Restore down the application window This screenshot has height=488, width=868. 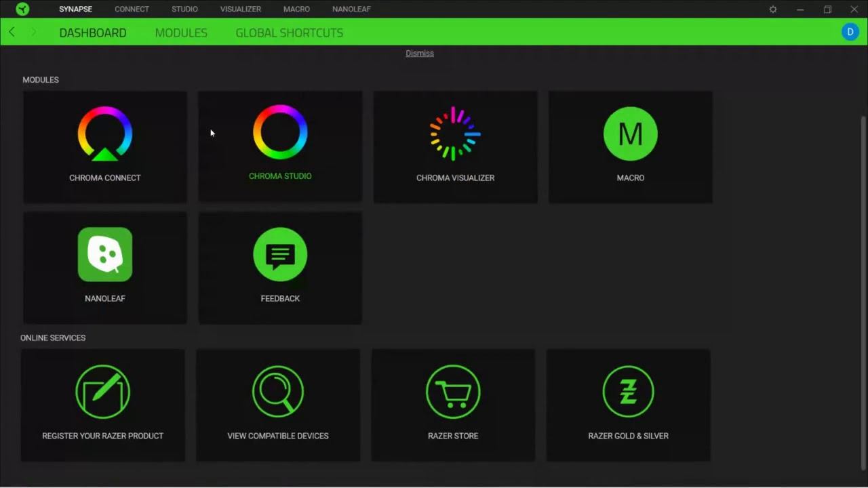(827, 9)
